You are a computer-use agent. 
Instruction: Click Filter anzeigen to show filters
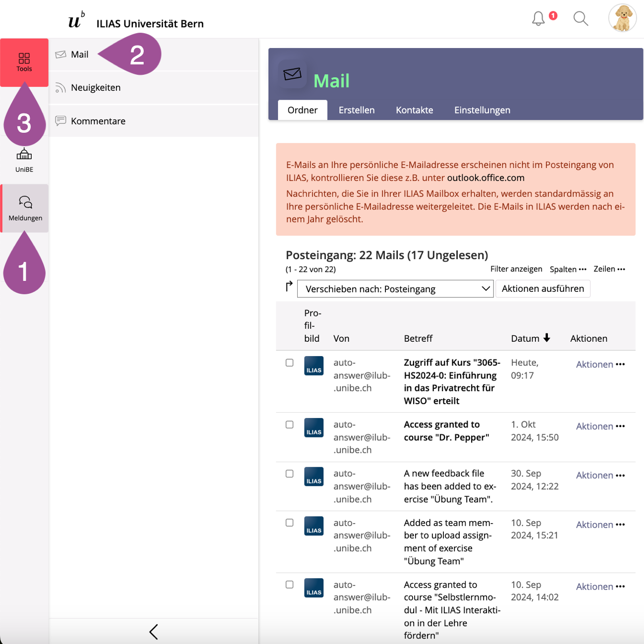coord(516,269)
